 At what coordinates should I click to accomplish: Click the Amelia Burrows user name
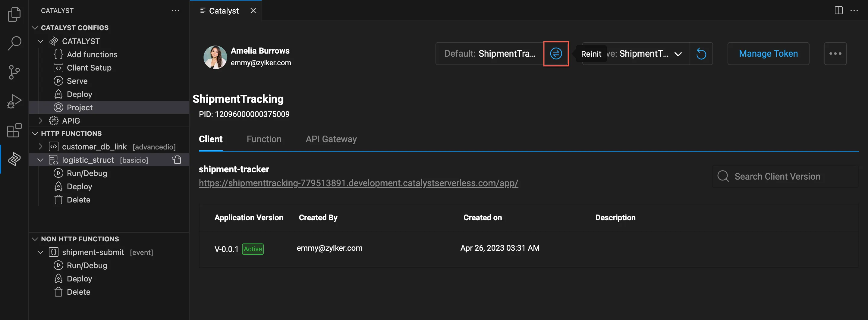point(260,51)
